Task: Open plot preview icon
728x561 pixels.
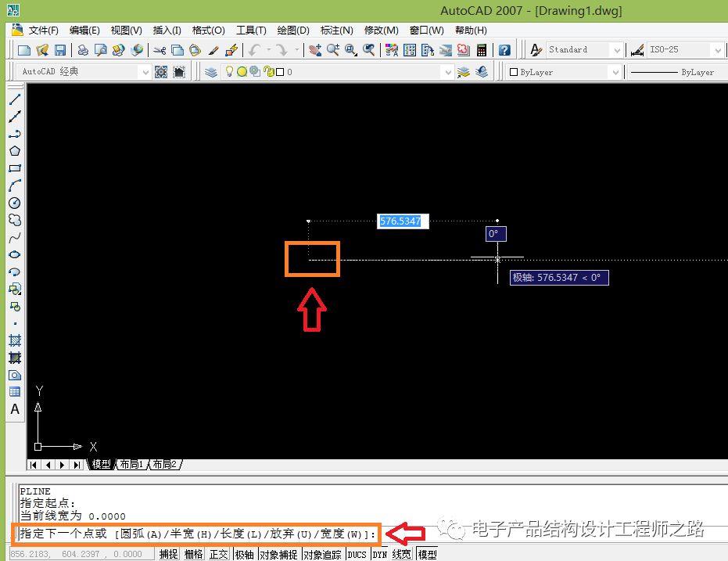Action: (101, 50)
